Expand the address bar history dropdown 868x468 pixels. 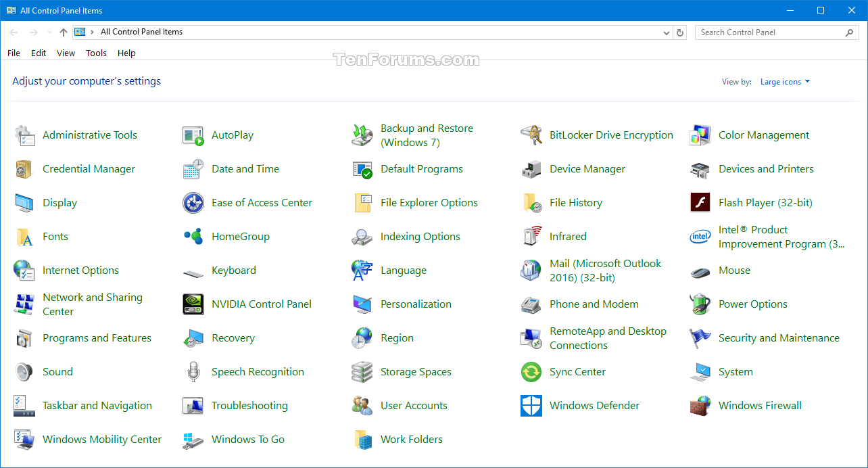[x=667, y=32]
